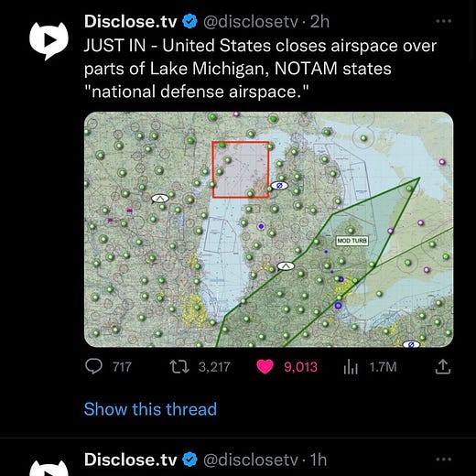The height and width of the screenshot is (476, 476).
Task: Click the reply speech bubble icon
Action: [x=93, y=366]
